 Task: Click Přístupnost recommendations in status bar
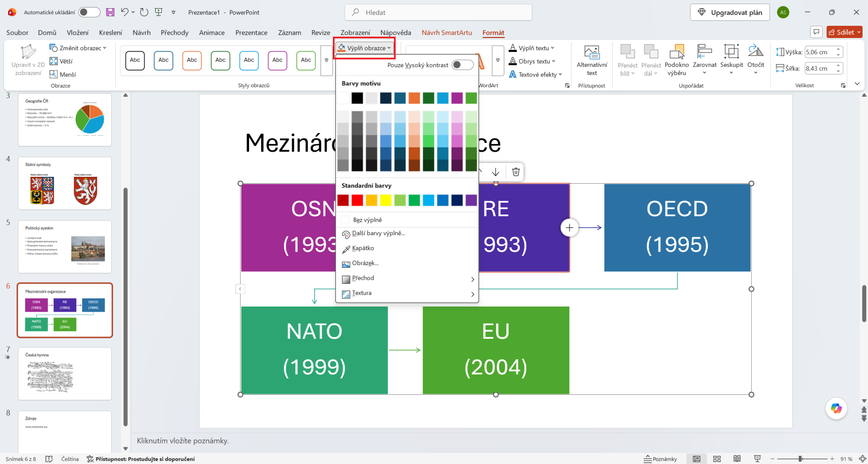point(141,459)
